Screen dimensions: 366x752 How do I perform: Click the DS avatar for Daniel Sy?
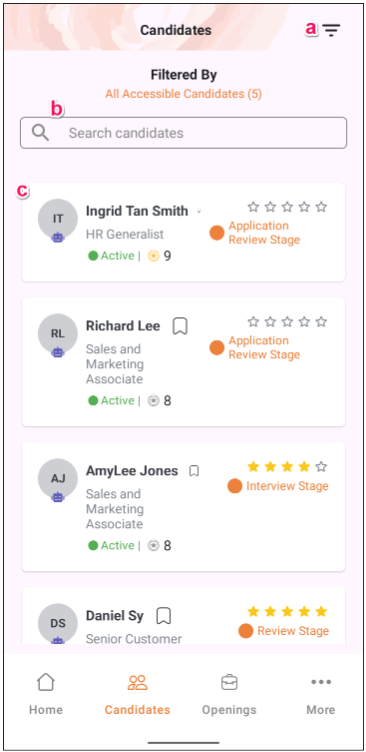tap(58, 623)
